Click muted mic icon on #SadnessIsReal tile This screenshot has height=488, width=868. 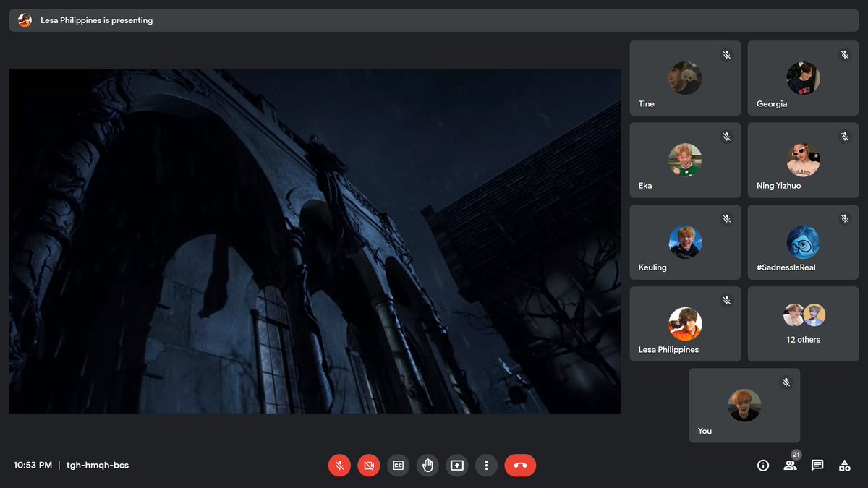coord(844,218)
